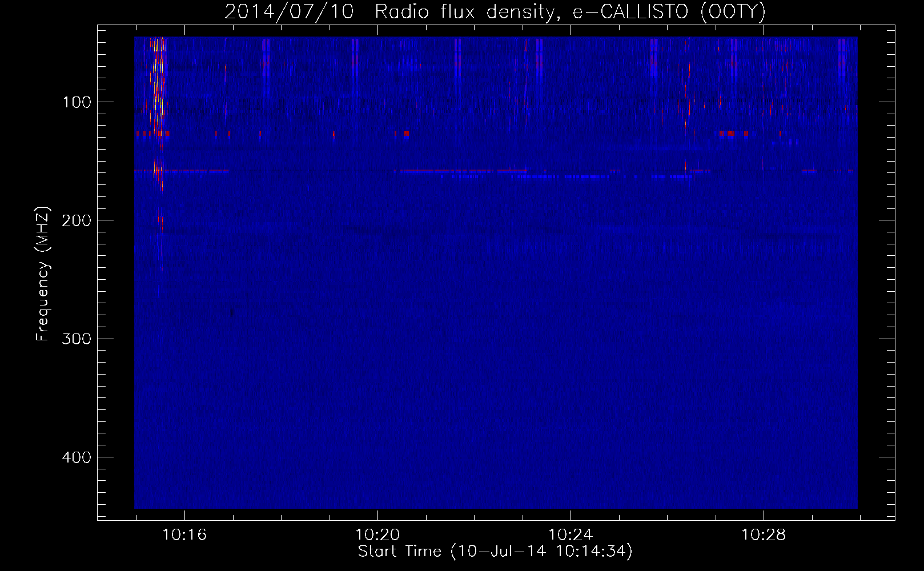Click the 10:16 time tick label
This screenshot has height=571, width=924.
pyautogui.click(x=184, y=535)
